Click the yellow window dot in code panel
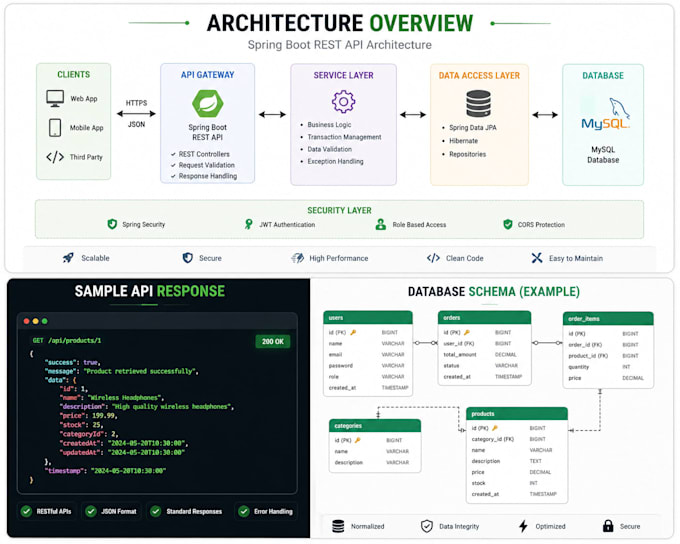 (36, 321)
